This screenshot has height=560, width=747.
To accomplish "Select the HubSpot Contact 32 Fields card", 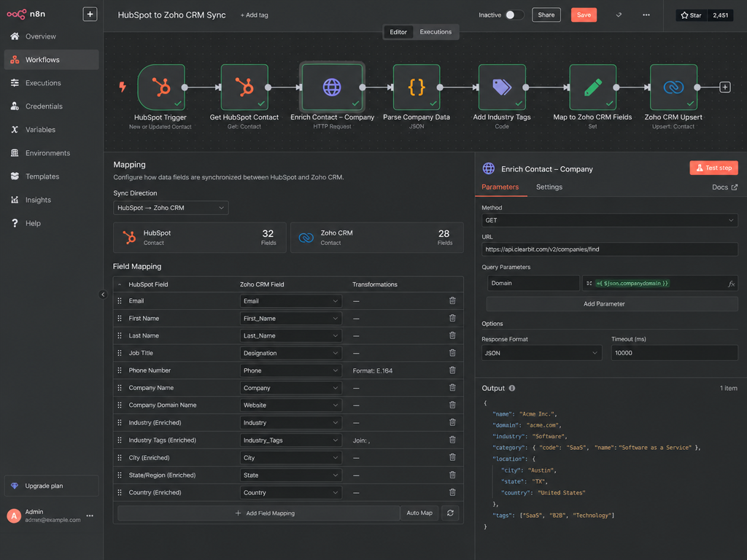I will click(x=200, y=237).
